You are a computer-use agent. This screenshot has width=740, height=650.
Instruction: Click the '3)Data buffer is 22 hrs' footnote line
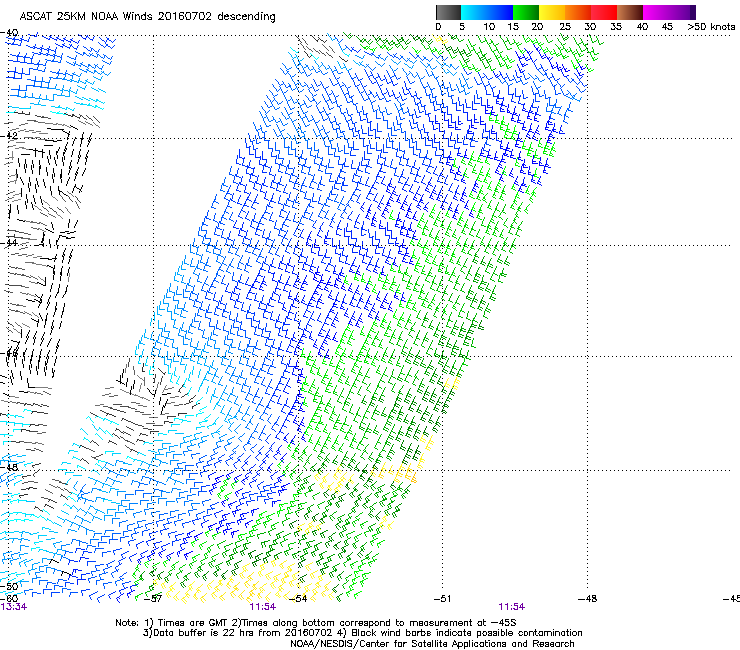362,633
